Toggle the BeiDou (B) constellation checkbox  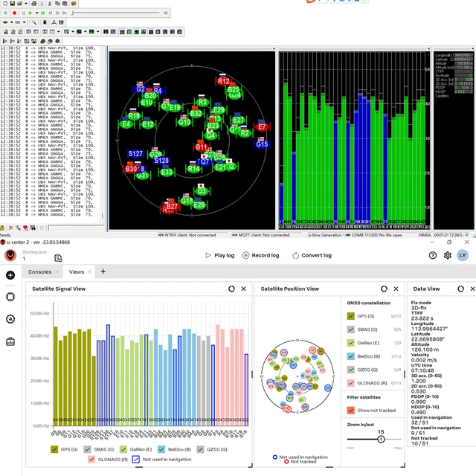(x=350, y=356)
